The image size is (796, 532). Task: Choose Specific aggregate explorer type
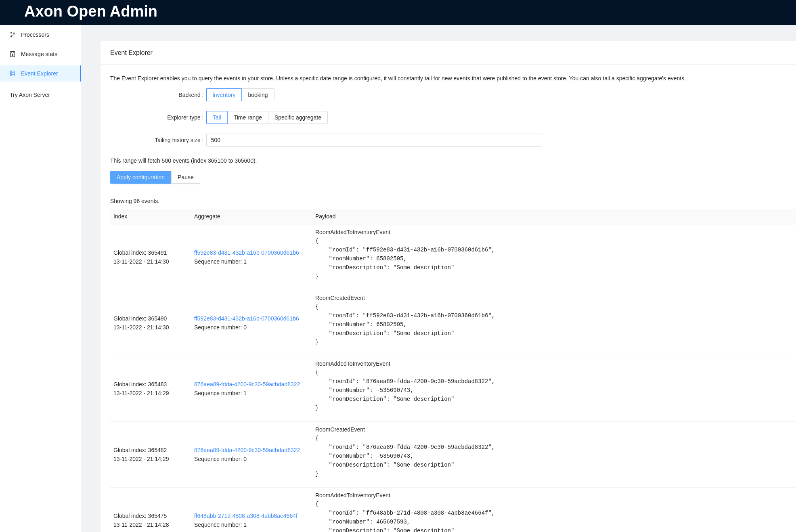pyautogui.click(x=297, y=117)
